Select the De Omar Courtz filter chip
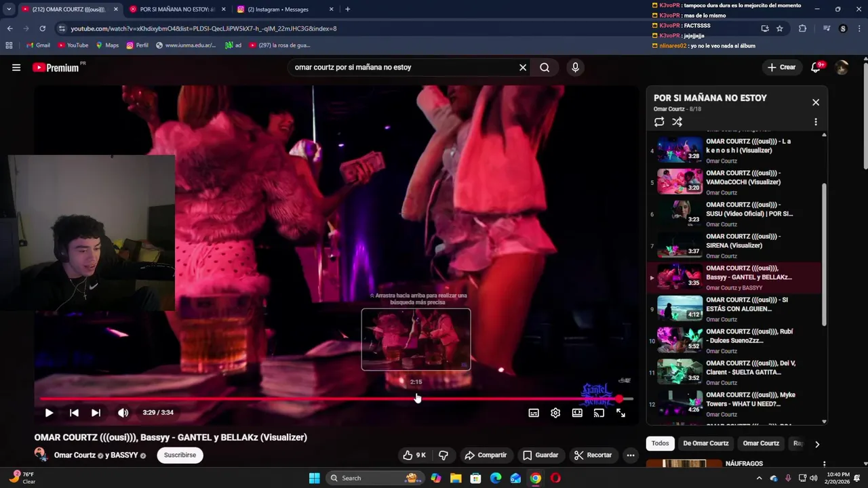Image resolution: width=868 pixels, height=488 pixels. pyautogui.click(x=705, y=443)
